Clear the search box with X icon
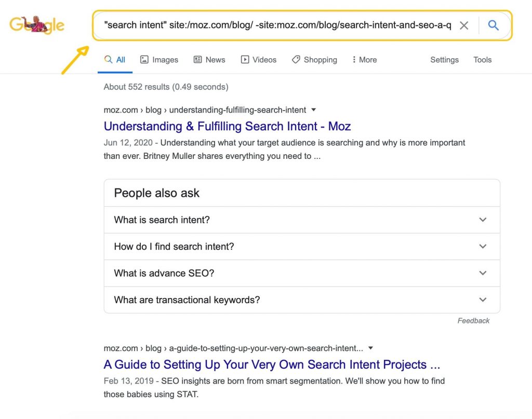 (x=464, y=25)
